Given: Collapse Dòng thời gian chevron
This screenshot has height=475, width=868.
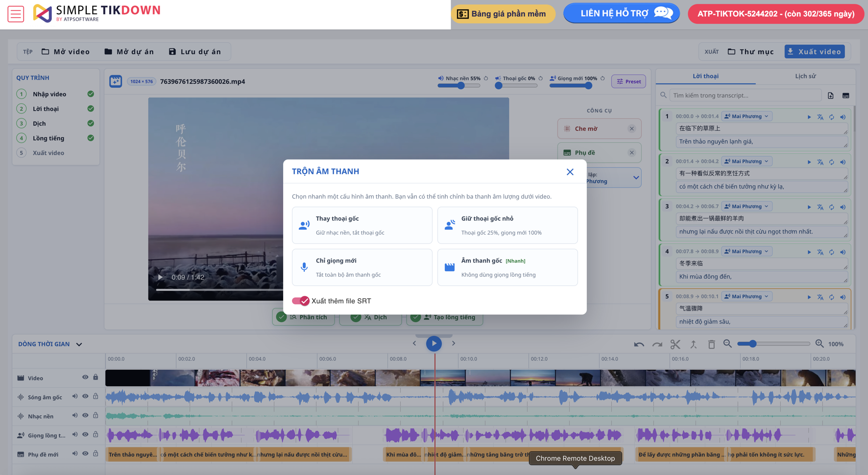Looking at the screenshot, I should tap(79, 344).
